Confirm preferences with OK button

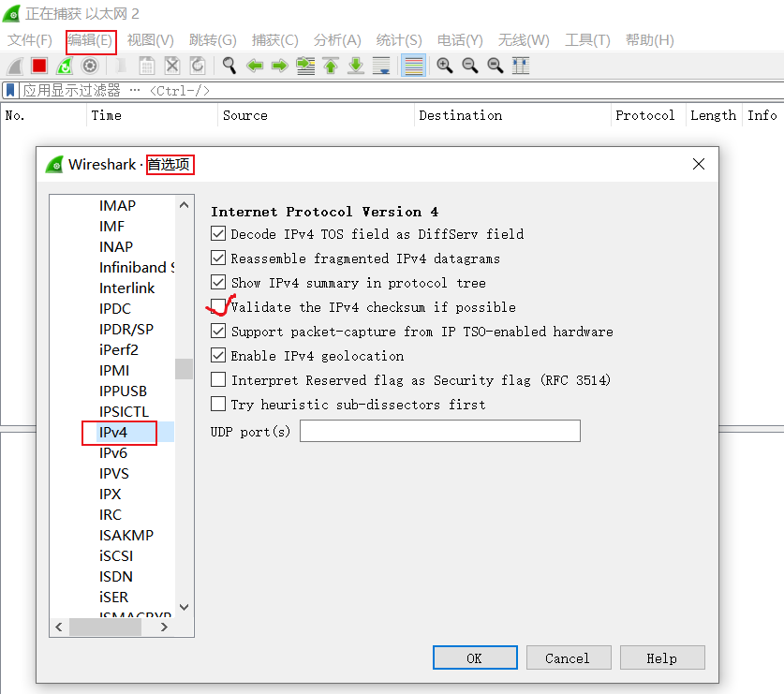pyautogui.click(x=475, y=657)
